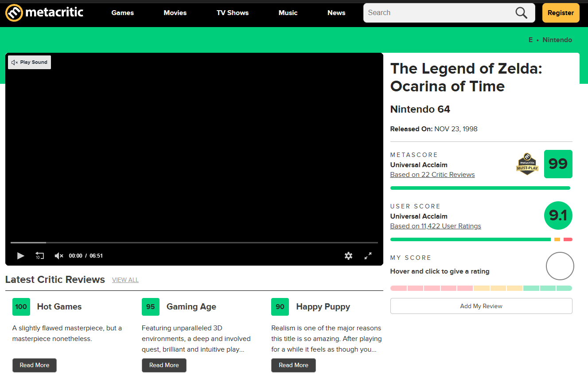Viewport: 588px width, 380px height.
Task: Click the user score distribution bar
Action: pyautogui.click(x=481, y=239)
